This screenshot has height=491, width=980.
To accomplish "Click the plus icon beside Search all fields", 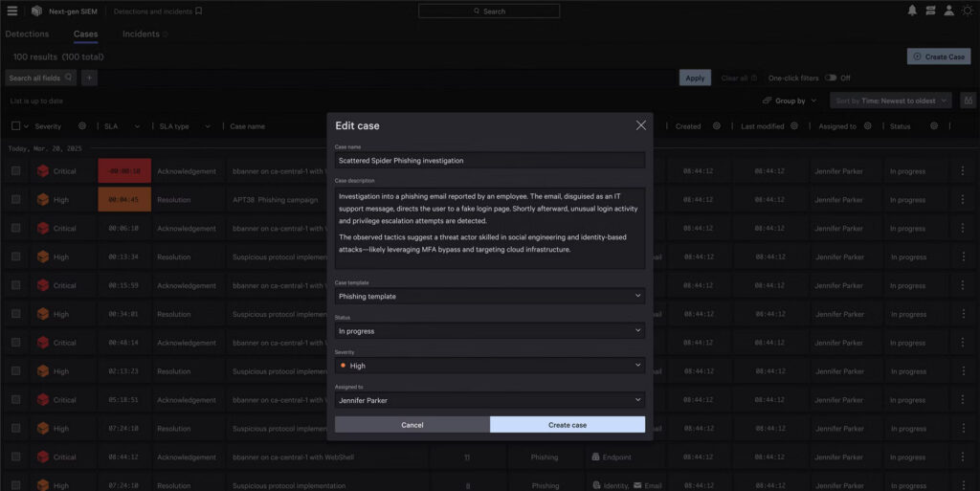I will coord(89,78).
